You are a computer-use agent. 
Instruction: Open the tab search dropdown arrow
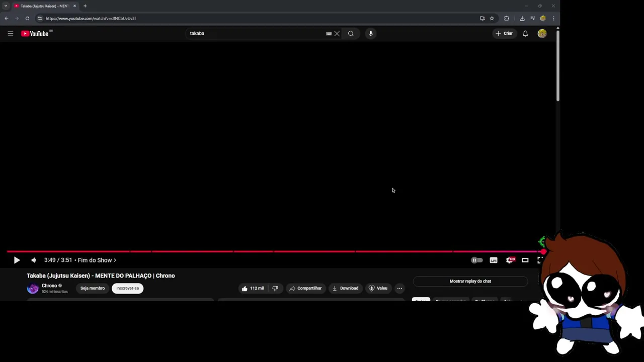(6, 6)
